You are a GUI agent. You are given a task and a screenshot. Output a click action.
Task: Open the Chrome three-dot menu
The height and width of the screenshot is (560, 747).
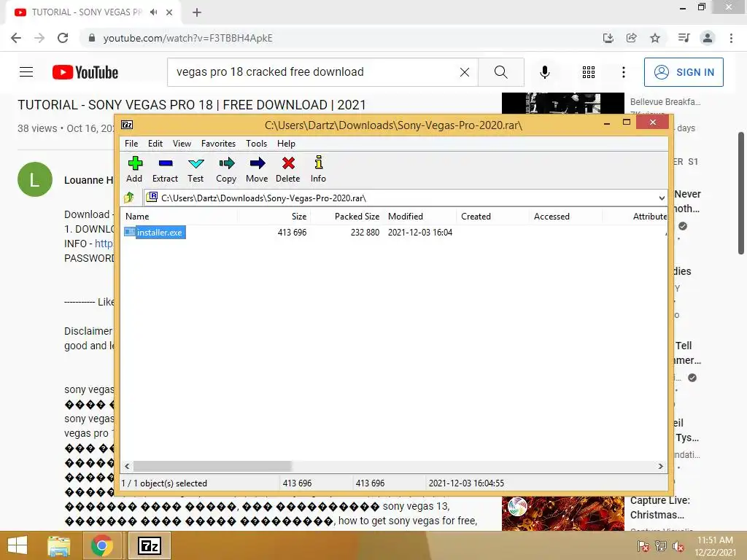(731, 38)
